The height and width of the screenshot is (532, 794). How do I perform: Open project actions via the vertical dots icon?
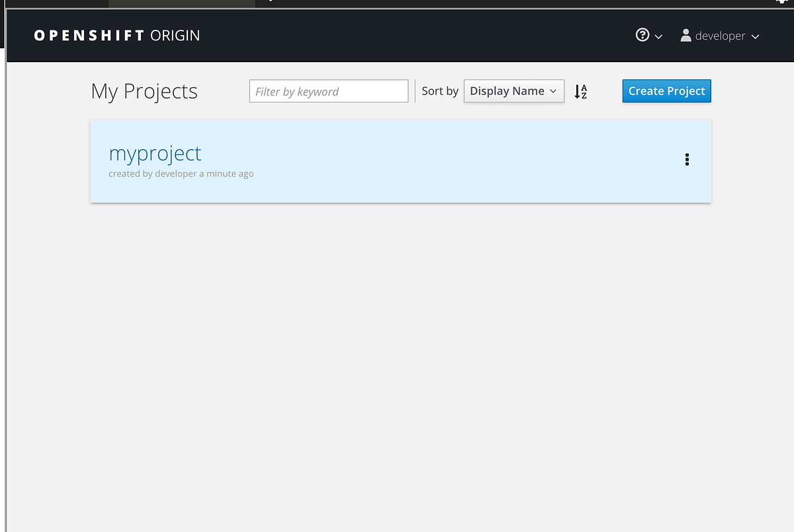(687, 159)
